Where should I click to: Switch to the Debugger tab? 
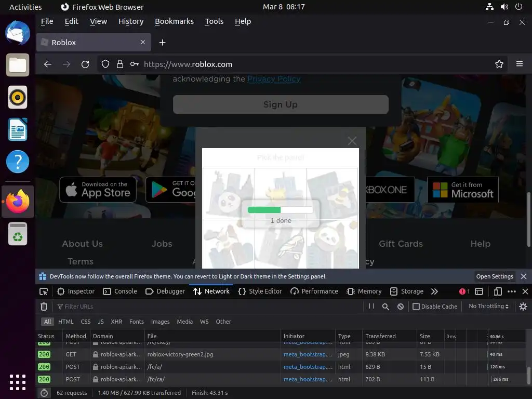(x=165, y=291)
